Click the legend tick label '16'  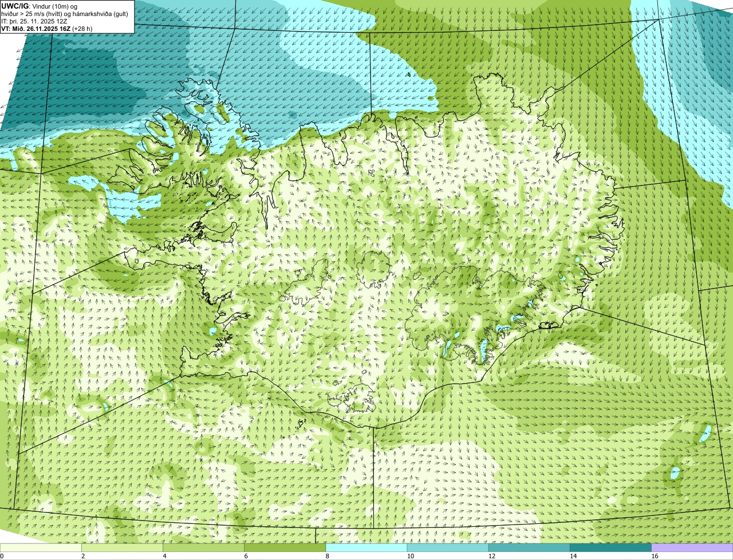click(655, 556)
